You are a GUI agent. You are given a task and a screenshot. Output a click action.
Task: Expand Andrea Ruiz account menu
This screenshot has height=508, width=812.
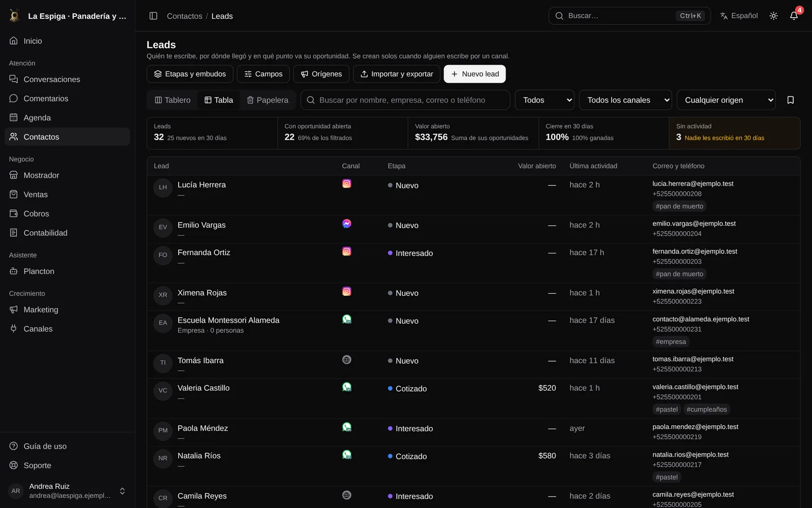[x=67, y=491]
